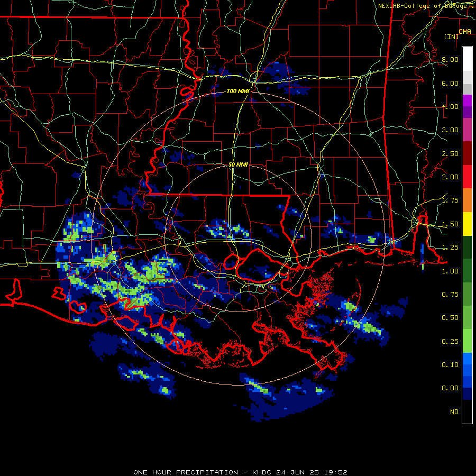This screenshot has height=476, width=476.
Task: Click the yellow swatch in the legend
Action: coord(467,224)
